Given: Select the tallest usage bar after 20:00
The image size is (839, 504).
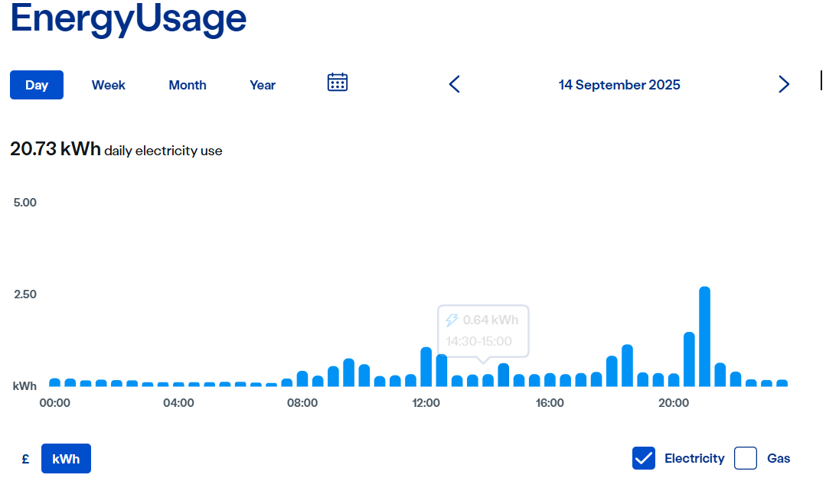Looking at the screenshot, I should (705, 337).
